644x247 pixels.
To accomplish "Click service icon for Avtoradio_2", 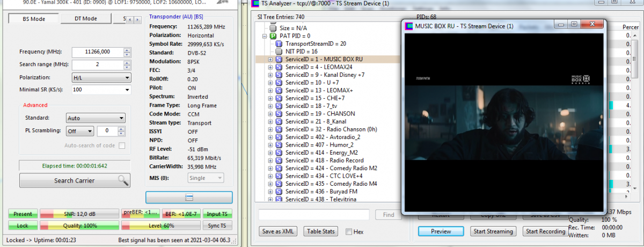I will (279, 137).
